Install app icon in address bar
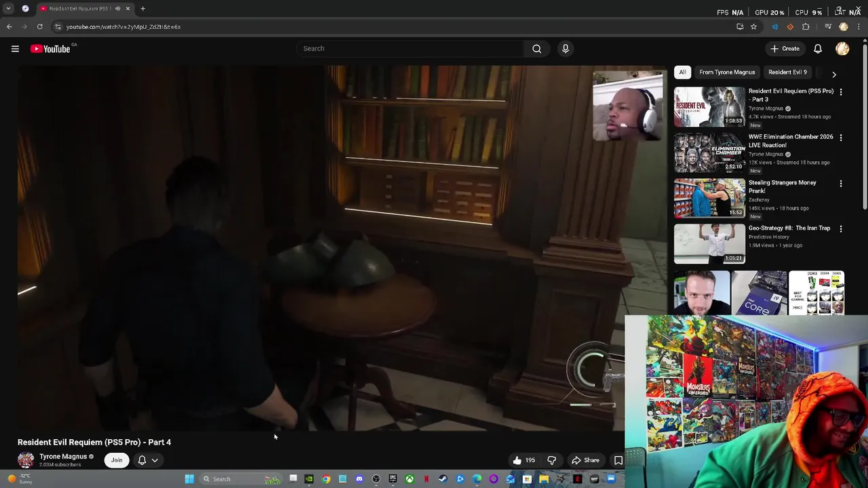Viewport: 868px width, 488px height. coord(740,26)
